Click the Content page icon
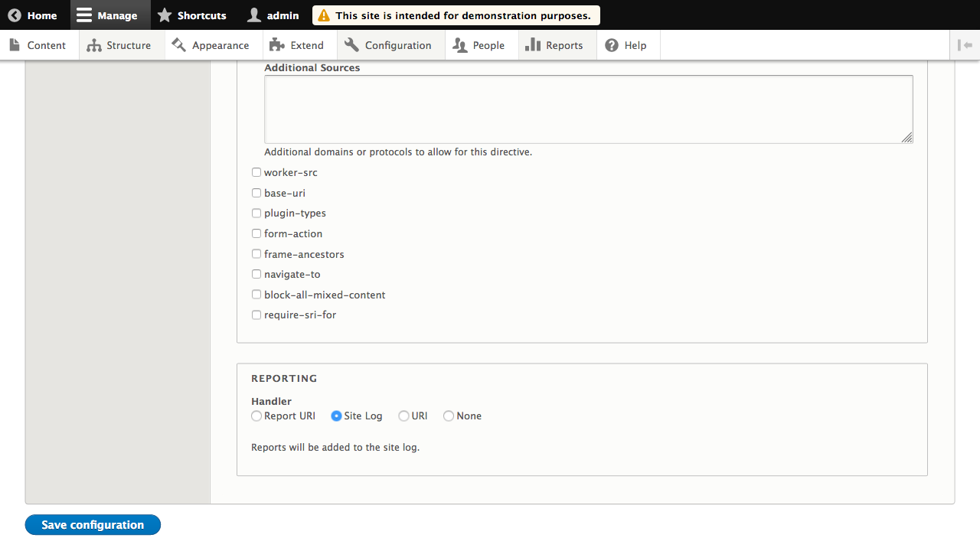This screenshot has width=980, height=551. (x=15, y=45)
